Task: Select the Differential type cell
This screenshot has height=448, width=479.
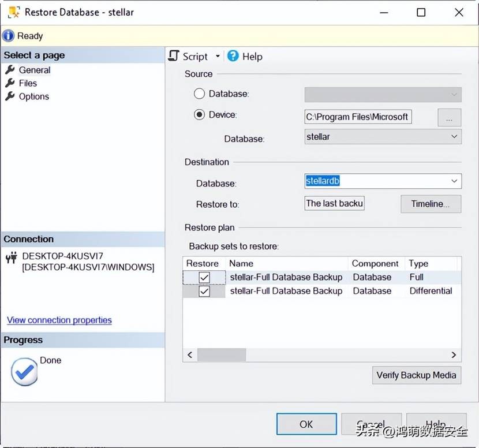Action: point(431,290)
